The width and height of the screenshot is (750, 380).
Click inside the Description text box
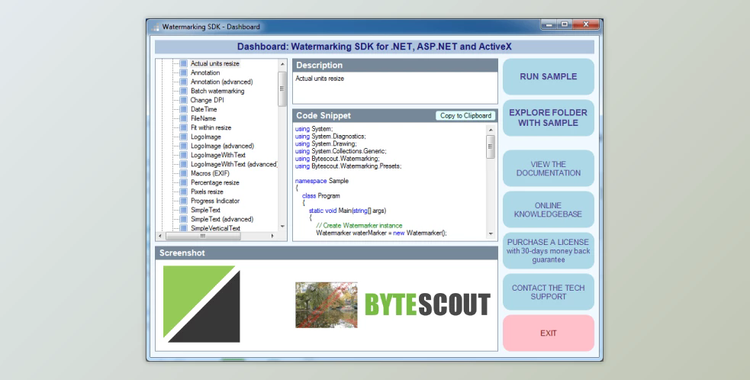pos(395,88)
